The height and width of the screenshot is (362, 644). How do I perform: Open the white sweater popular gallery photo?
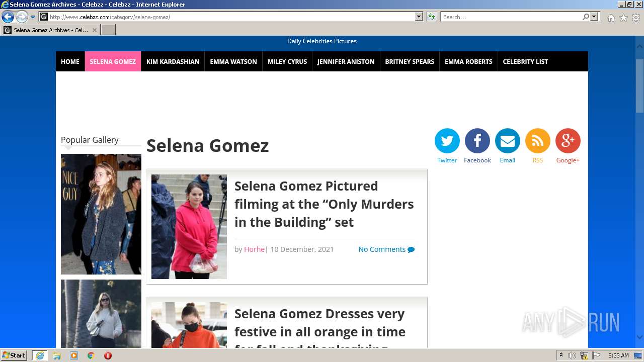(x=101, y=314)
